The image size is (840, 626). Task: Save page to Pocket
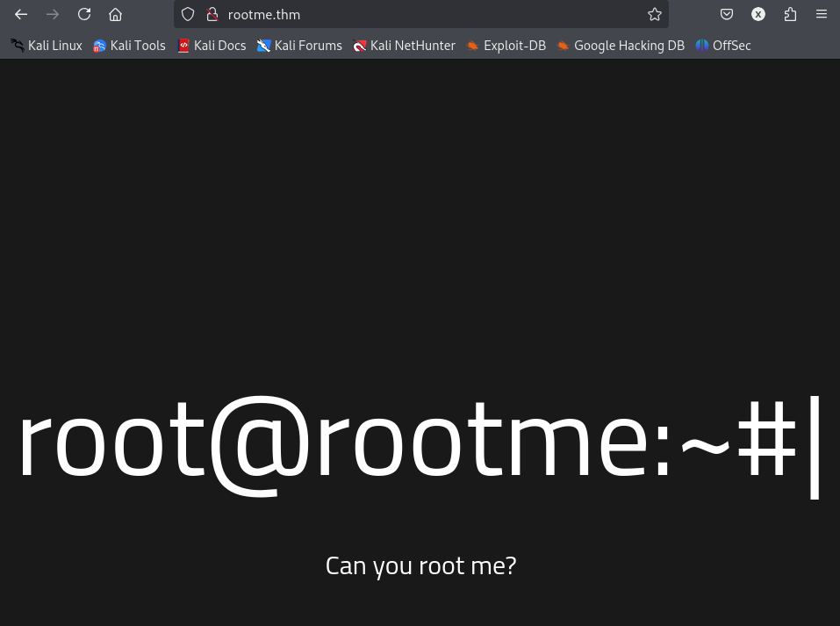(x=727, y=14)
